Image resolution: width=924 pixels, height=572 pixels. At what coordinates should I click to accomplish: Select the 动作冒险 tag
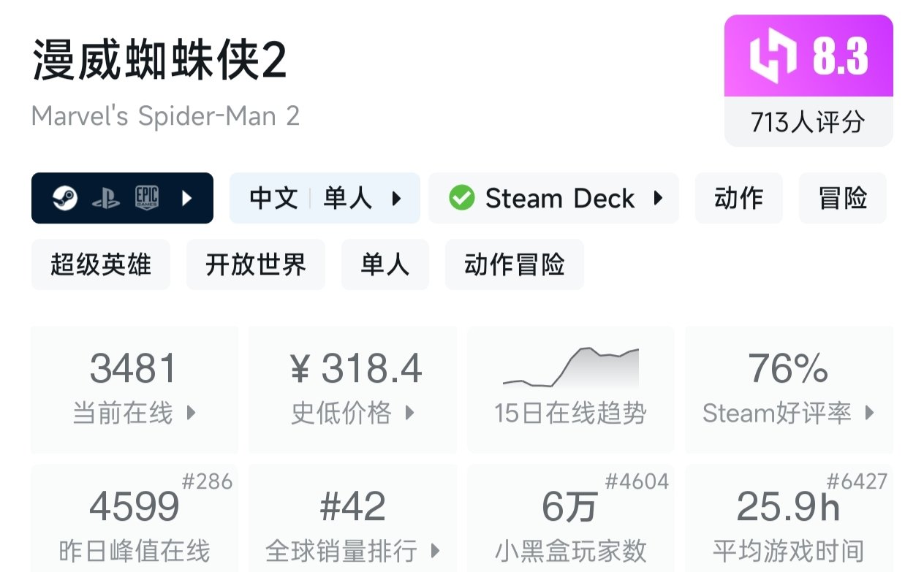point(514,264)
